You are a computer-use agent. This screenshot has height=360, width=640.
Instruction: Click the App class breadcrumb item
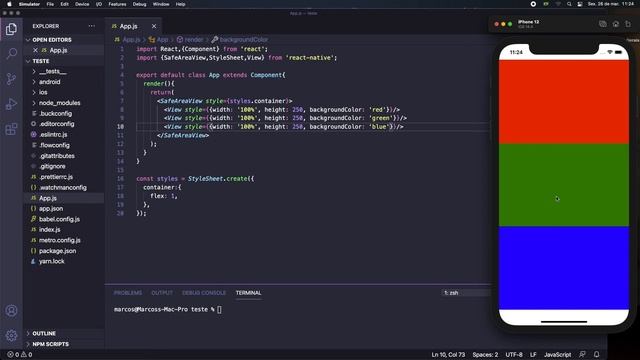point(158,40)
